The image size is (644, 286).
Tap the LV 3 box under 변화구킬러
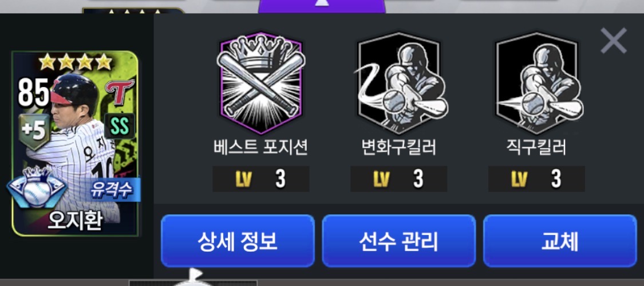[399, 179]
